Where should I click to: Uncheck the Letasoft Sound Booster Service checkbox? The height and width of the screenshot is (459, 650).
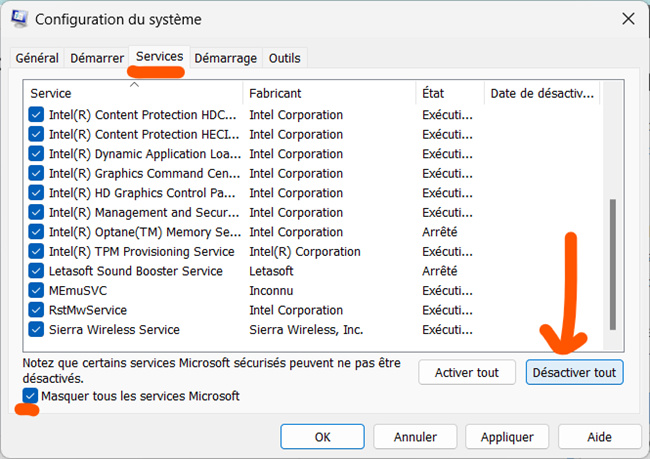(x=36, y=271)
